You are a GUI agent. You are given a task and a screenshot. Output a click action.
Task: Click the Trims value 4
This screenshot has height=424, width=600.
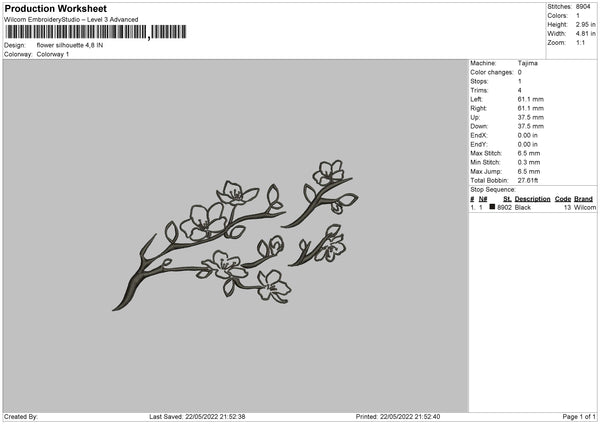[520, 90]
